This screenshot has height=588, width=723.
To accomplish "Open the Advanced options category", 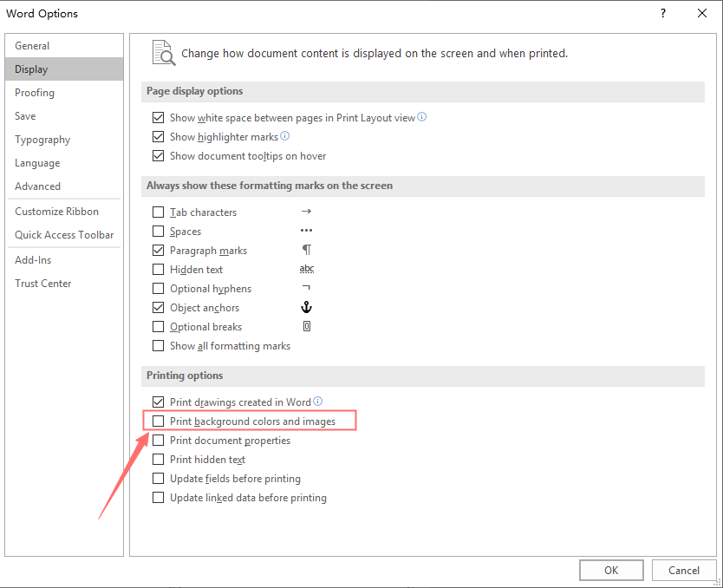I will [x=64, y=186].
